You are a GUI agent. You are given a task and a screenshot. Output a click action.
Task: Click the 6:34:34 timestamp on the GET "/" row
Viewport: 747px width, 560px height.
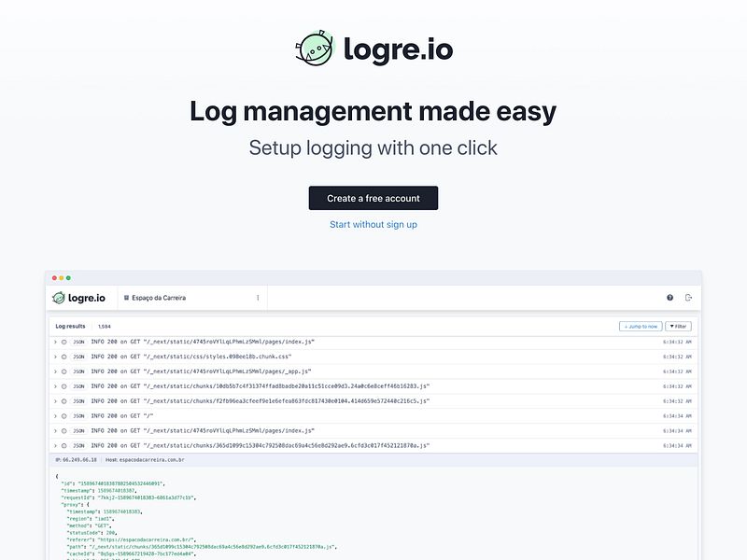(x=677, y=416)
